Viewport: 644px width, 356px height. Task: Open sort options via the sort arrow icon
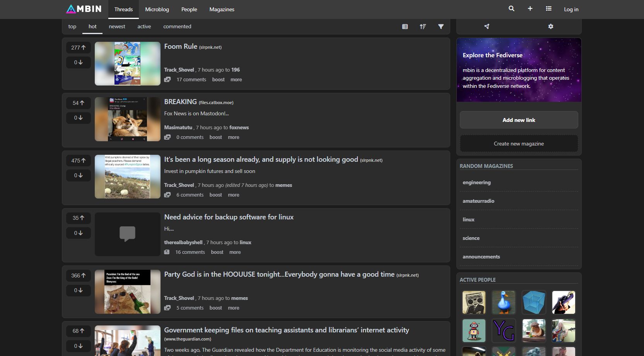click(x=423, y=26)
